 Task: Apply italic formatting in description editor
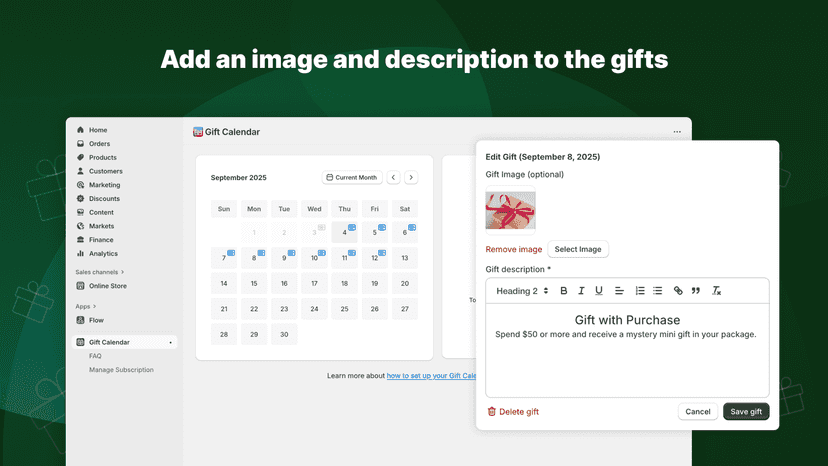[581, 291]
